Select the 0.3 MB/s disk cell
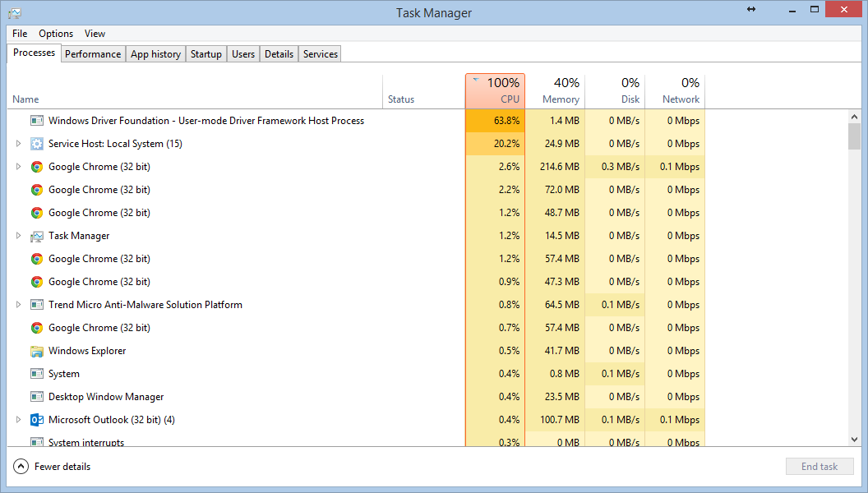 point(615,167)
